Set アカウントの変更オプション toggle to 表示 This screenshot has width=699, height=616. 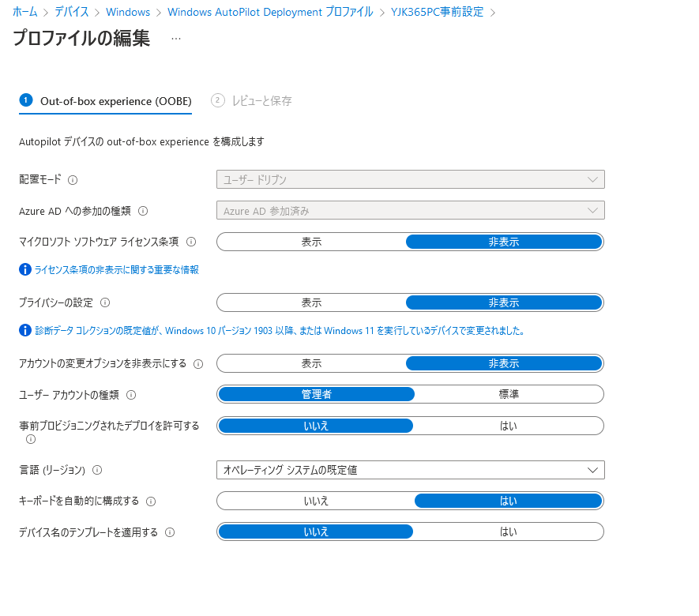pos(311,363)
